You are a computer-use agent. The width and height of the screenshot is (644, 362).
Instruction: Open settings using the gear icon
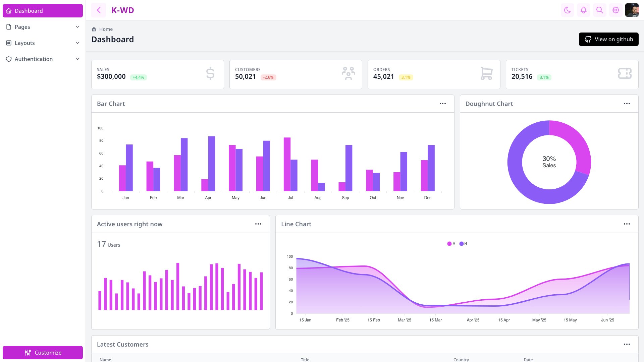coord(615,10)
